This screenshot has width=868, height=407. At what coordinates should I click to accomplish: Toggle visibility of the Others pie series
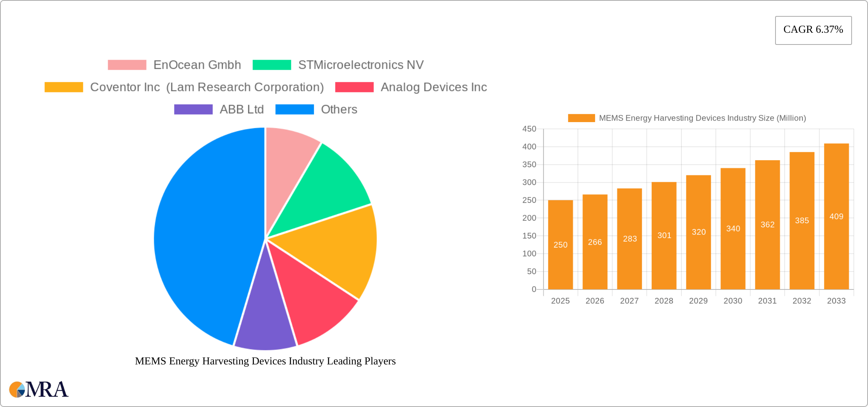pos(294,110)
